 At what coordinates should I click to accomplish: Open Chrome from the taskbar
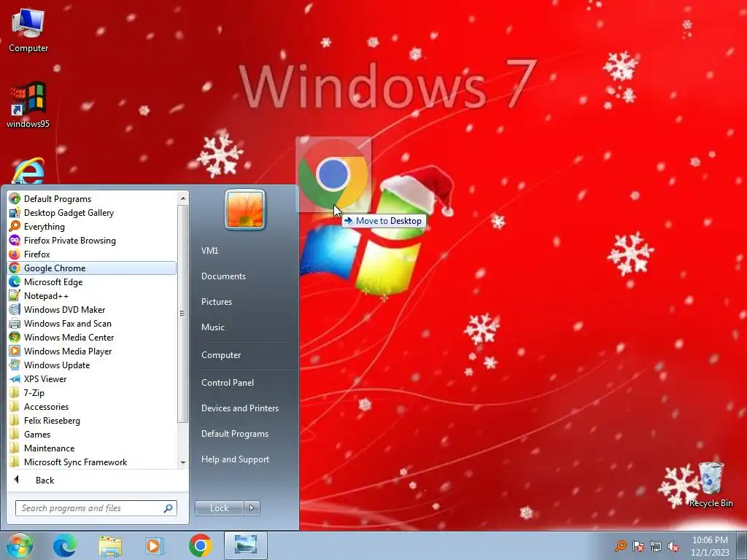[200, 545]
